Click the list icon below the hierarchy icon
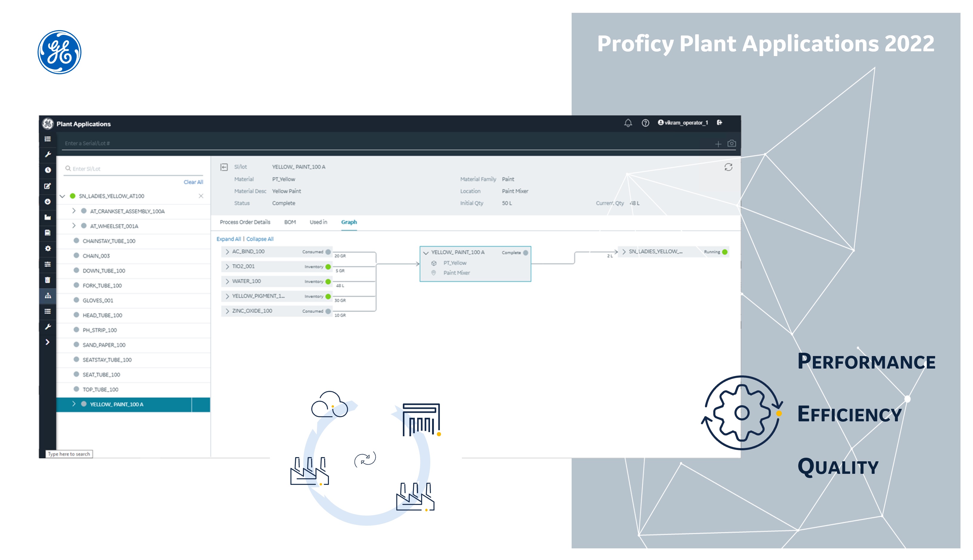 point(48,311)
